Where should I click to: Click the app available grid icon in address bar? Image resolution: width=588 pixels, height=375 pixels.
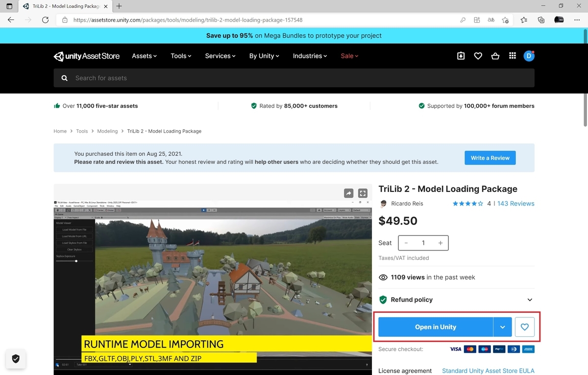477,20
